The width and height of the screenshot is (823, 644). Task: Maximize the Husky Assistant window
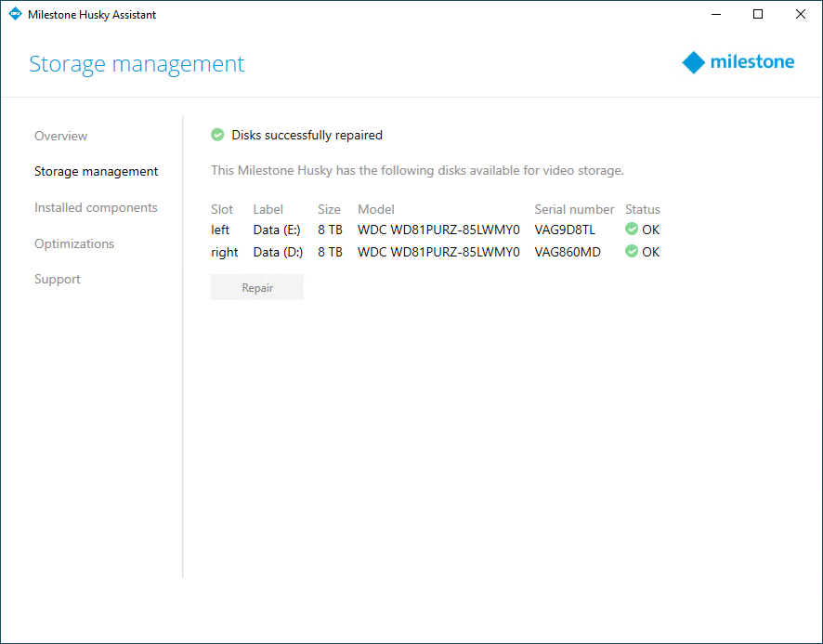758,15
